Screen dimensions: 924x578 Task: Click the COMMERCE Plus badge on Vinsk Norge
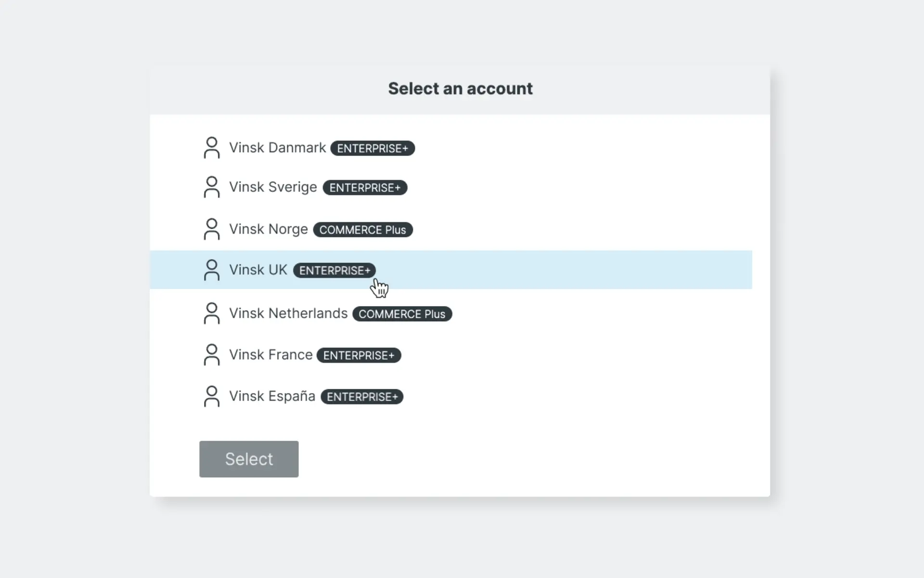click(363, 230)
